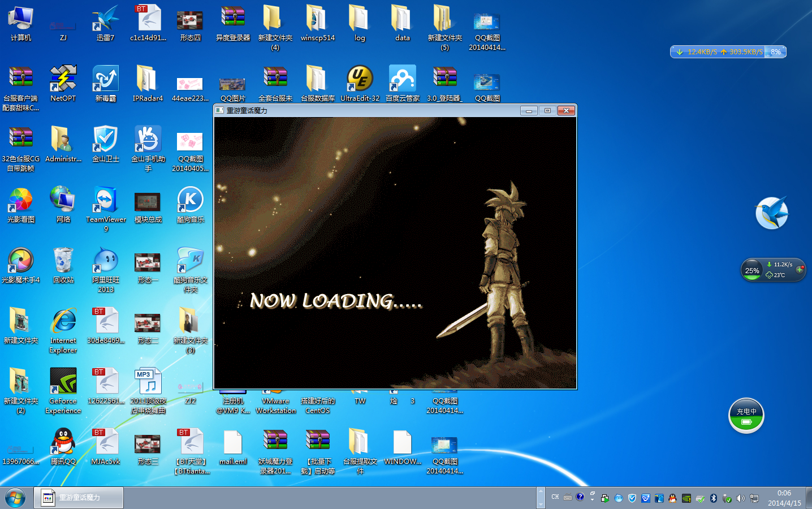Click the 充电中 charging status widget

746,416
